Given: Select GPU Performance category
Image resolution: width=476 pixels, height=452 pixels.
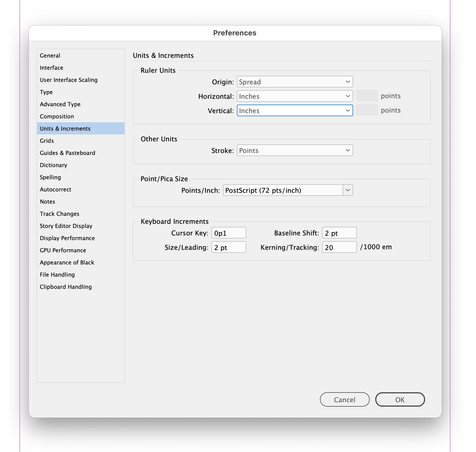Looking at the screenshot, I should point(81,250).
